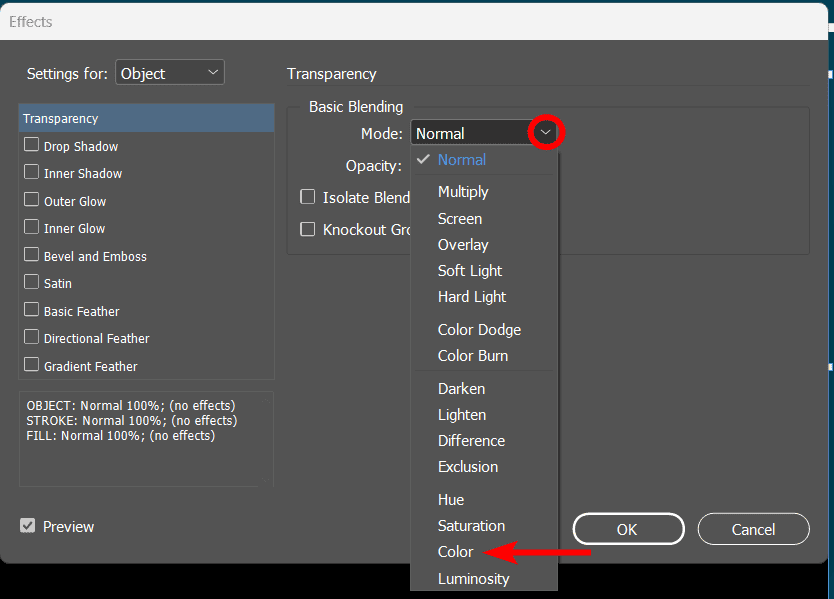The height and width of the screenshot is (599, 834).
Task: Check the Gradient Feather checkbox
Action: pos(32,365)
